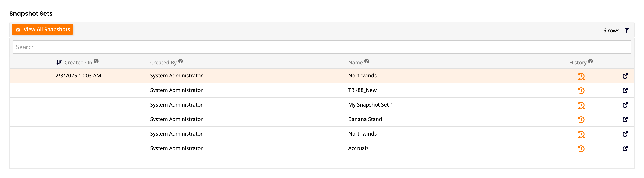Viewport: 644px width, 178px height.
Task: Show help tooltip for History column
Action: [590, 61]
